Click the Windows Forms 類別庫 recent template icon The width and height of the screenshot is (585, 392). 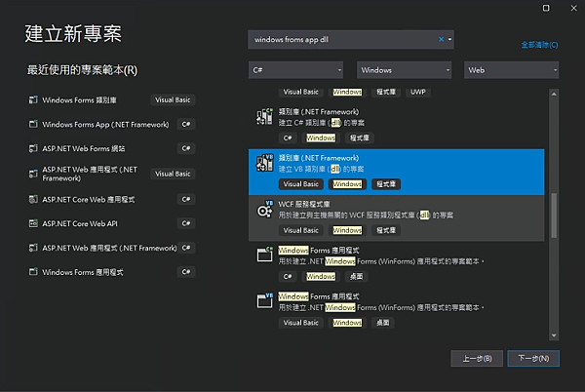33,100
